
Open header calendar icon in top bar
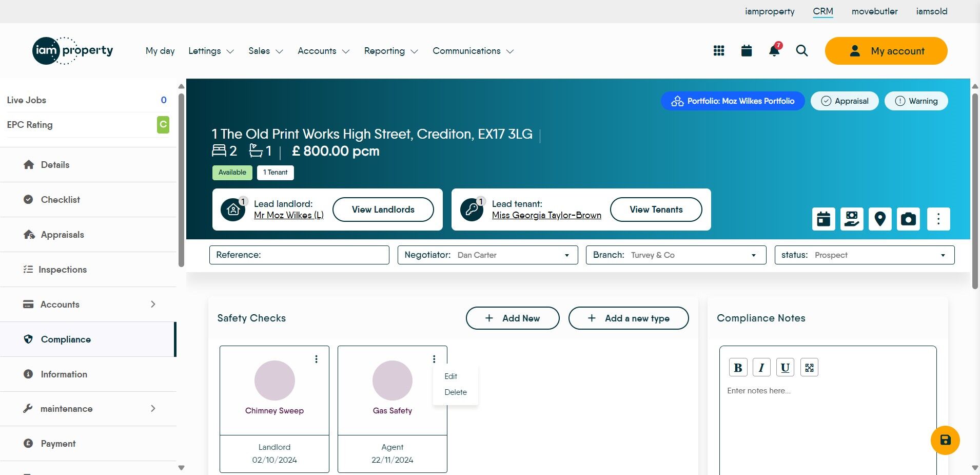click(x=747, y=50)
